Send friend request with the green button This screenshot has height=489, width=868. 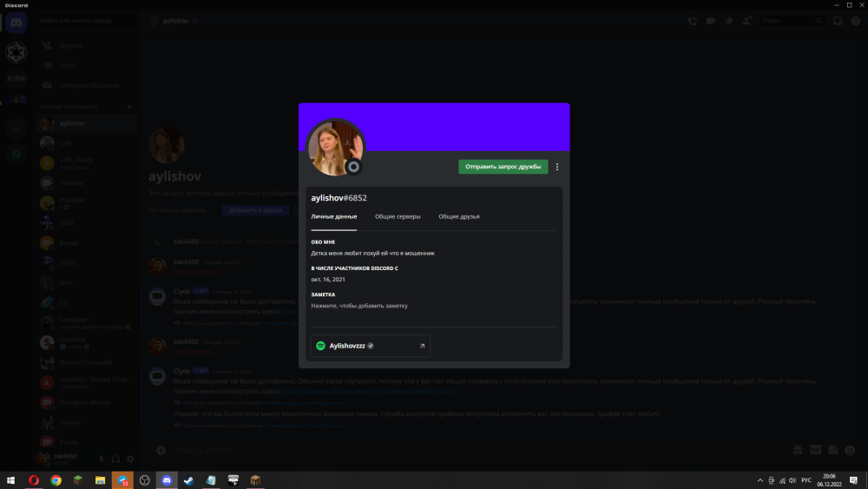pyautogui.click(x=503, y=167)
